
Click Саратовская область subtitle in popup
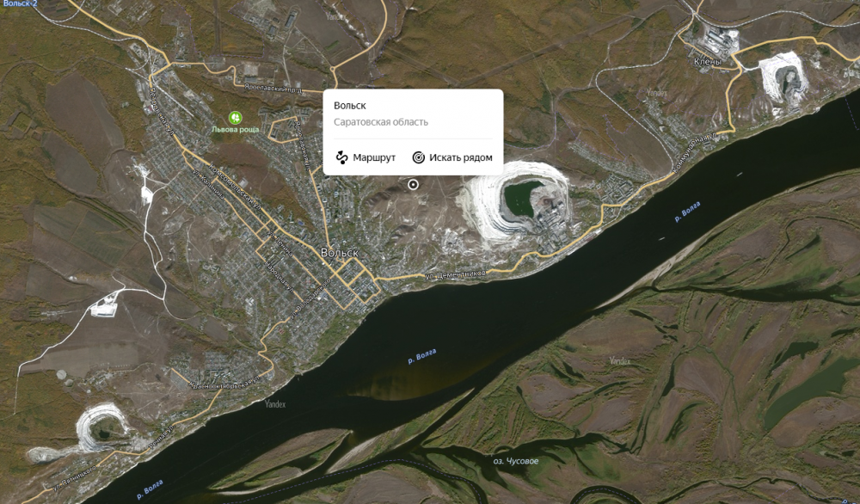click(381, 122)
